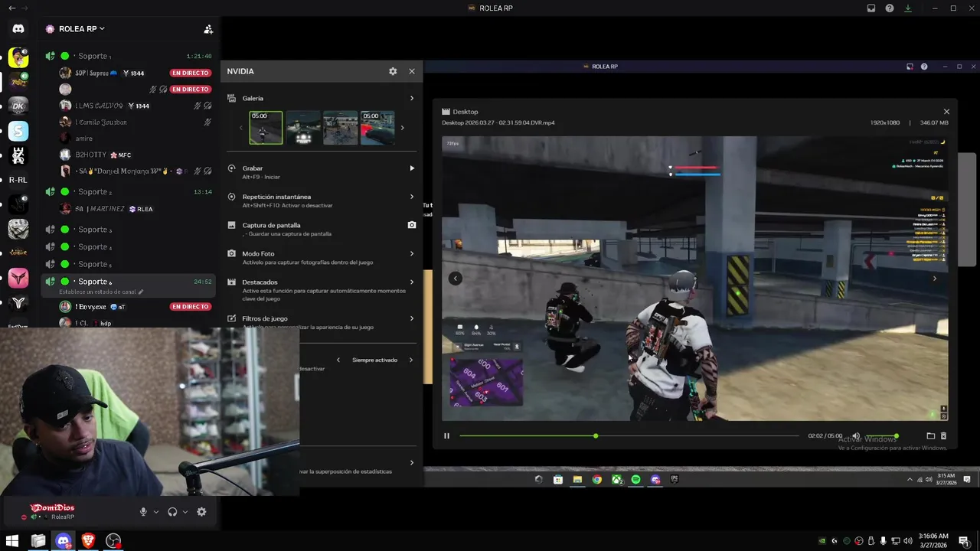The image size is (980, 551).
Task: Open Captura de pantalla entry
Action: tap(322, 229)
